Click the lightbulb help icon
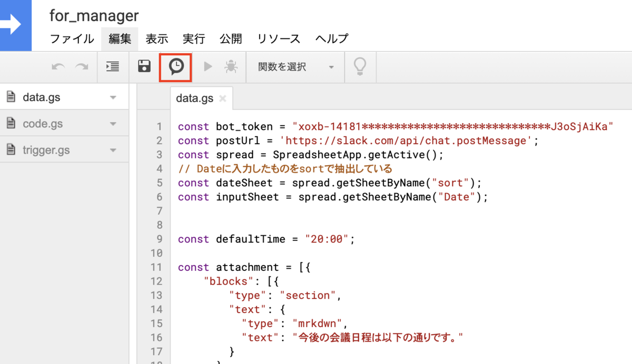This screenshot has height=364, width=632. [361, 67]
